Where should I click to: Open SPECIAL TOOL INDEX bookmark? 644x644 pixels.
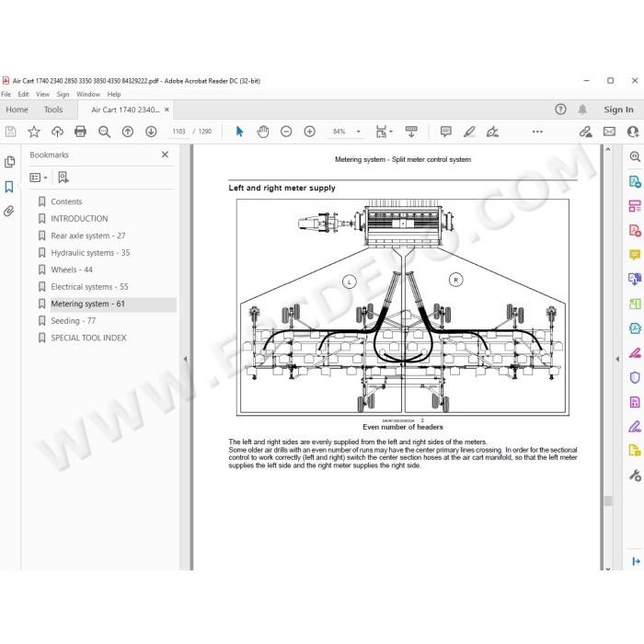point(88,338)
